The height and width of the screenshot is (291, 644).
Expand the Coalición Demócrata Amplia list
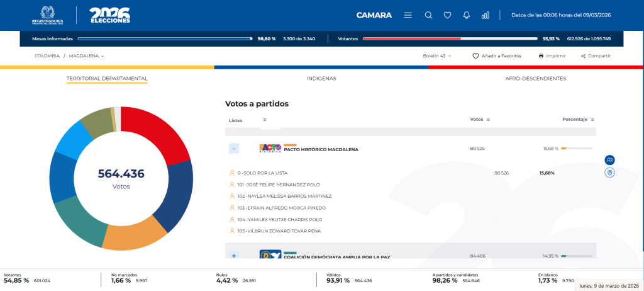pyautogui.click(x=234, y=256)
